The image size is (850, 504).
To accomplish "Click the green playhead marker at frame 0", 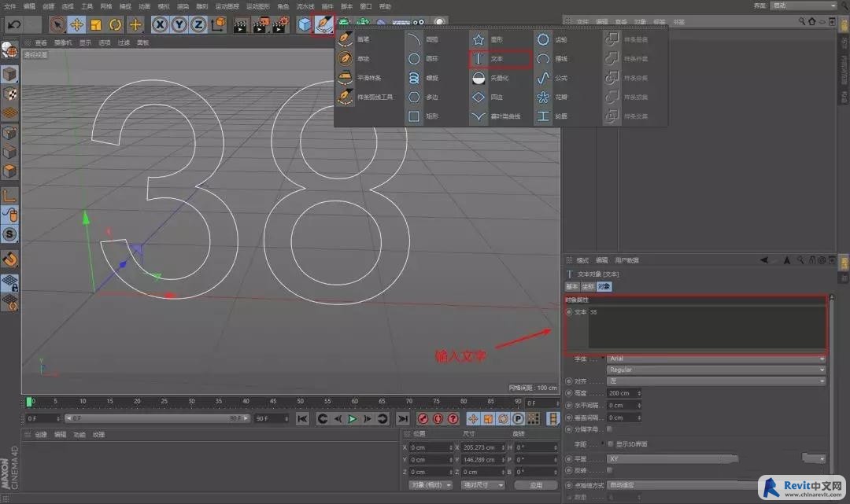I will 29,402.
